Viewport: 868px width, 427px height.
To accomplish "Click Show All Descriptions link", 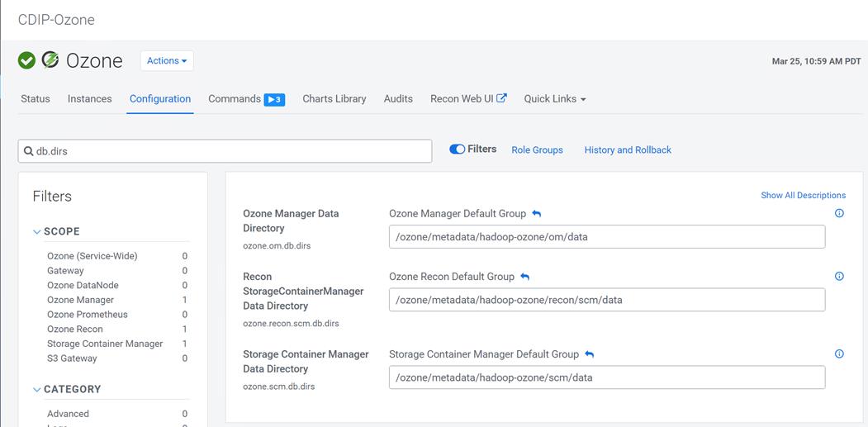I will (x=803, y=196).
